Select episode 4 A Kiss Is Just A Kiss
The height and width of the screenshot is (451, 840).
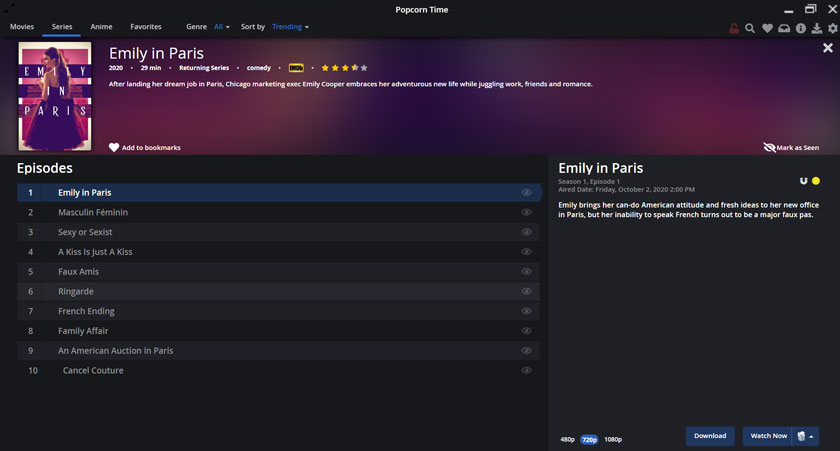(x=279, y=252)
